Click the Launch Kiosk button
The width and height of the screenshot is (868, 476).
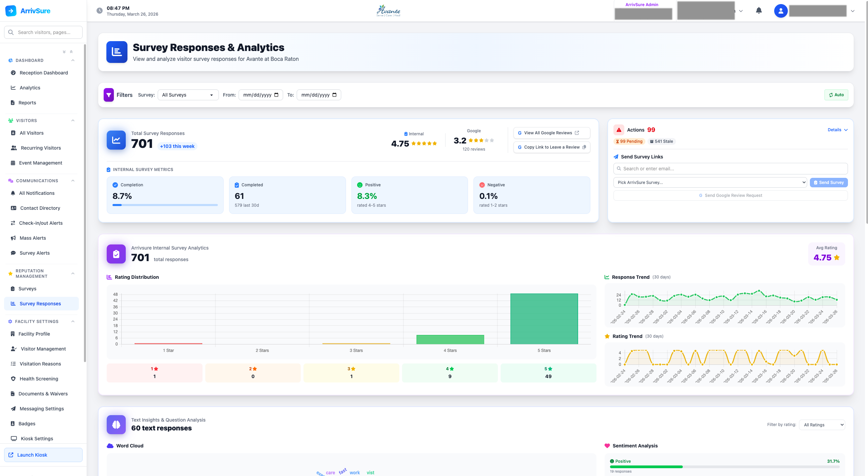coord(43,455)
